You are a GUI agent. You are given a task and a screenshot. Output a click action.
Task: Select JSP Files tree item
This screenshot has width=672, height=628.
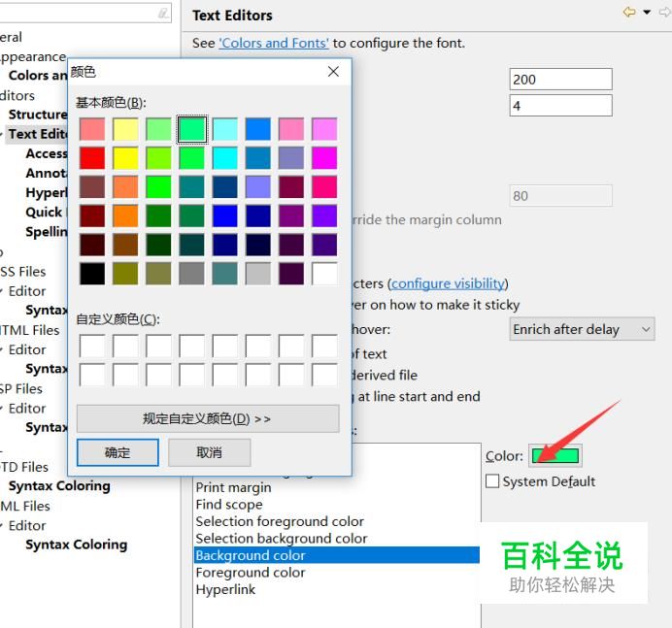pos(21,388)
